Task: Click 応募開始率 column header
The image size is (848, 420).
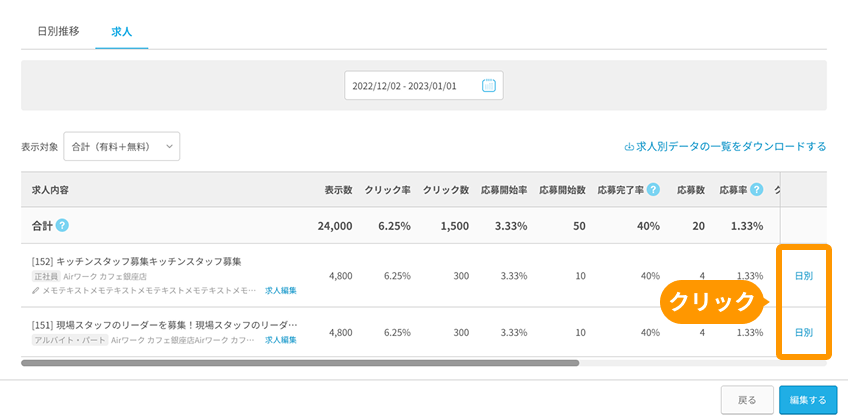Action: coord(504,190)
